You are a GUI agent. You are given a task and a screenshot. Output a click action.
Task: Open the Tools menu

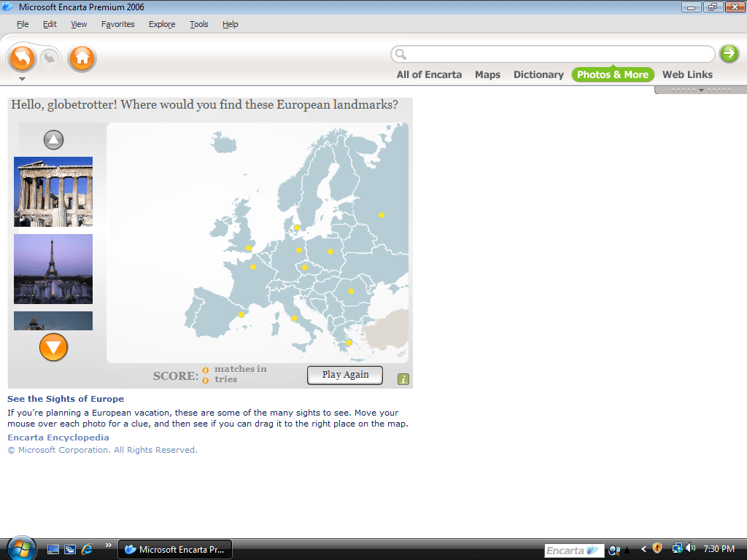pyautogui.click(x=198, y=24)
